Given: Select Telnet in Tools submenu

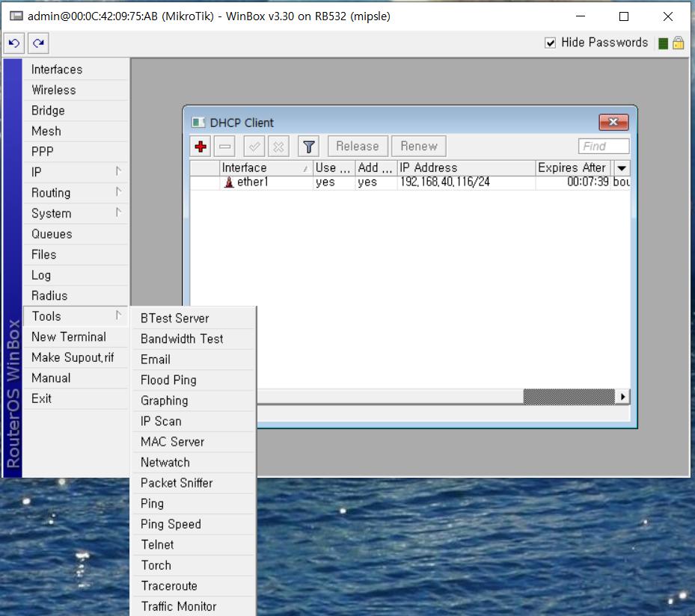Looking at the screenshot, I should (x=194, y=545).
